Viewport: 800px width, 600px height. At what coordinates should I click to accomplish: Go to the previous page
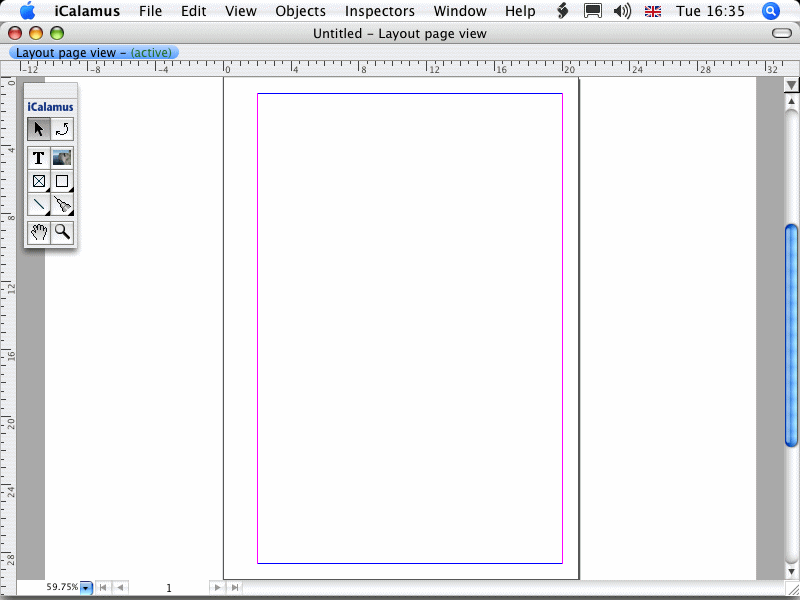tap(120, 588)
